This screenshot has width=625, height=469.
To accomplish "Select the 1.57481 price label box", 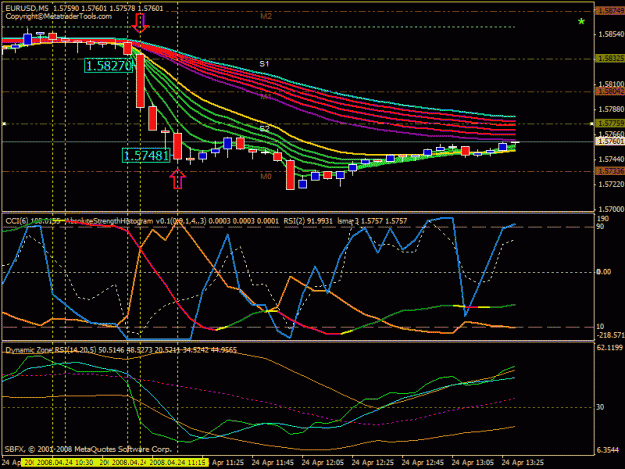I will (146, 155).
